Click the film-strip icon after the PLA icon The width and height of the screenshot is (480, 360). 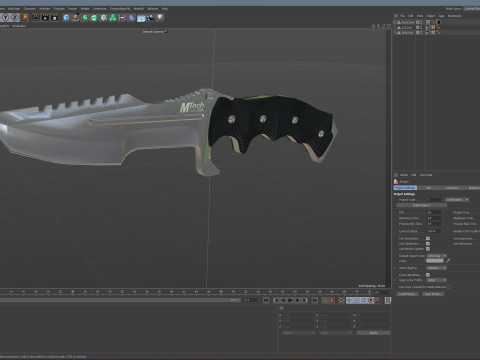[x=388, y=300]
